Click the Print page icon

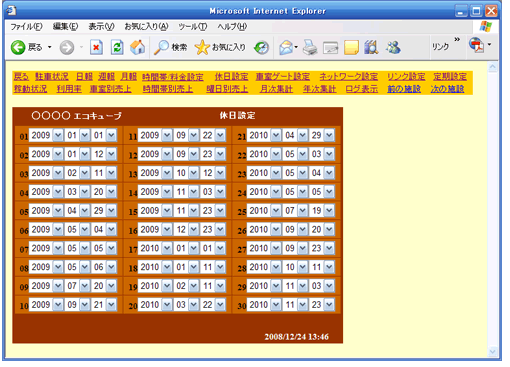(x=310, y=47)
